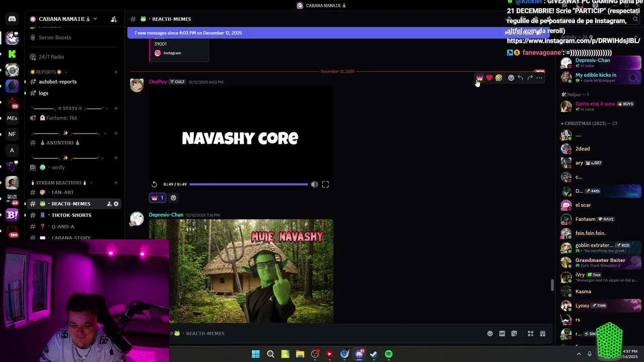Add laughing emoji reaction from message toolbar
This screenshot has height=362, width=644.
(499, 78)
